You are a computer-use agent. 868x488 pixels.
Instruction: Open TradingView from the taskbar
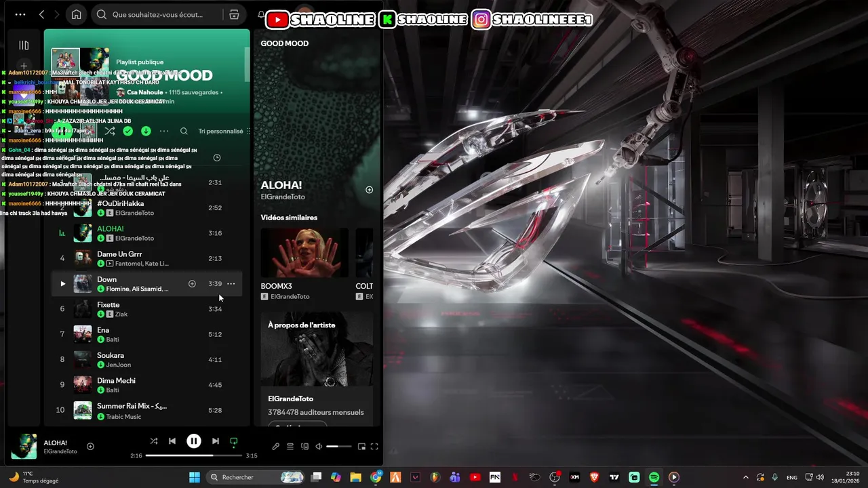coord(614,477)
